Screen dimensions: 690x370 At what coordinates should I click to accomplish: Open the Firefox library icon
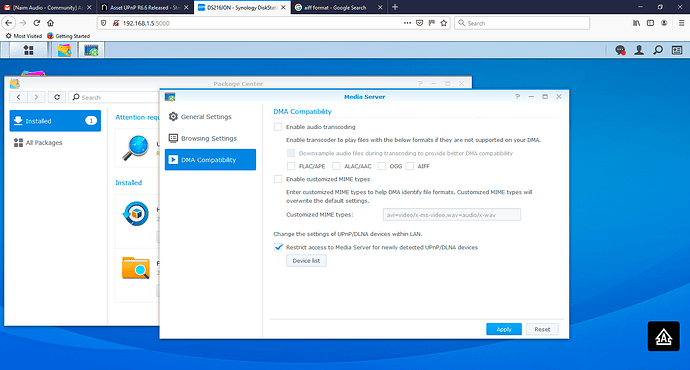636,23
